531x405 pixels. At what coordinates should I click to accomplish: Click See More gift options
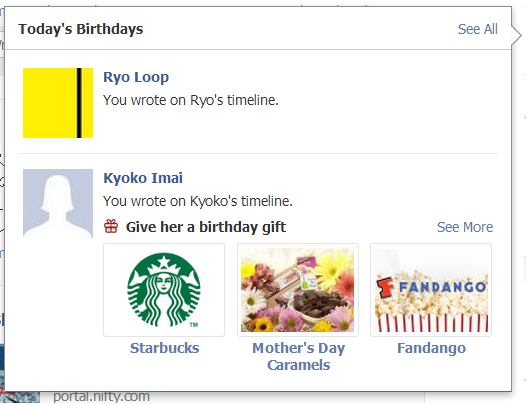tap(465, 227)
